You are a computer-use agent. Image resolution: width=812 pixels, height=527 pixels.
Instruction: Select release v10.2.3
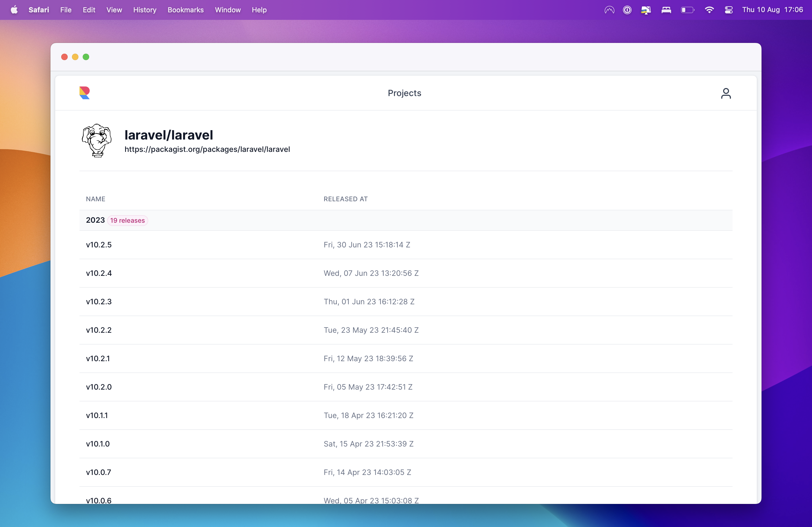tap(99, 302)
